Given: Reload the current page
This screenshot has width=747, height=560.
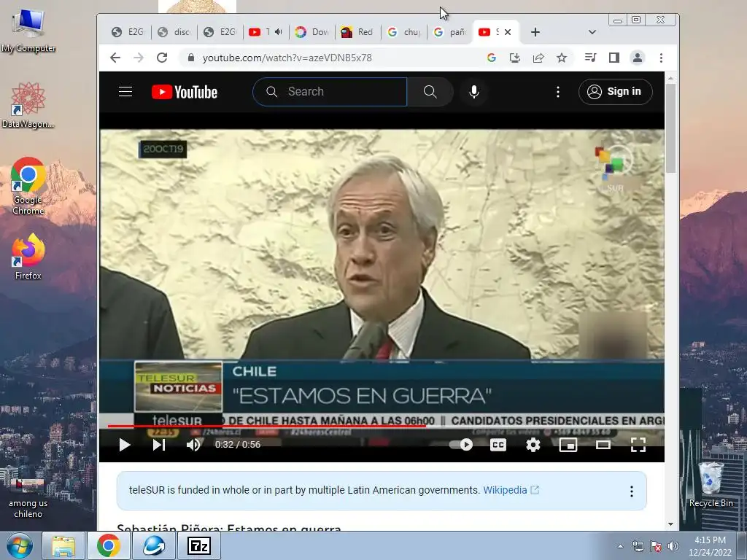Looking at the screenshot, I should click(x=162, y=58).
